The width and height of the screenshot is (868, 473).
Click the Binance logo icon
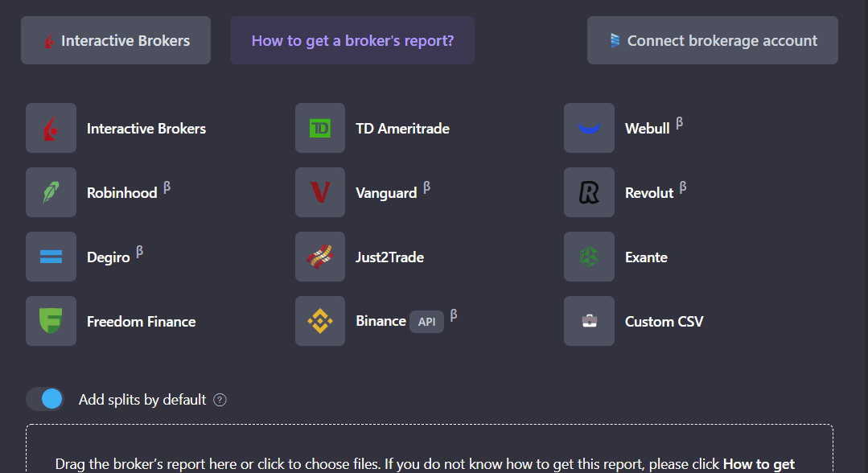(320, 321)
